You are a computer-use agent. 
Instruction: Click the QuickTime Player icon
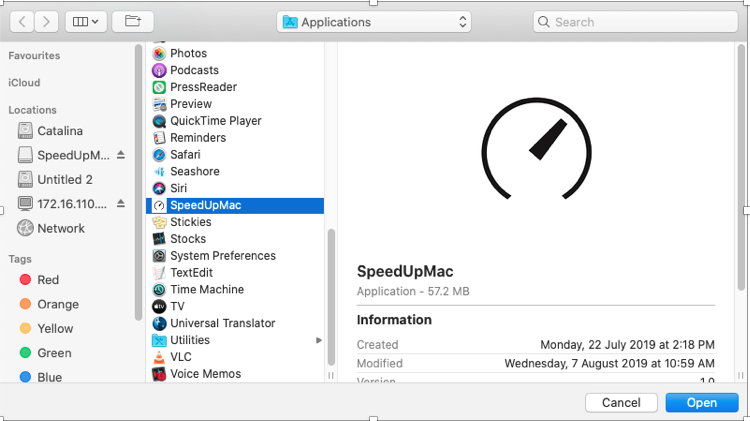click(x=159, y=121)
